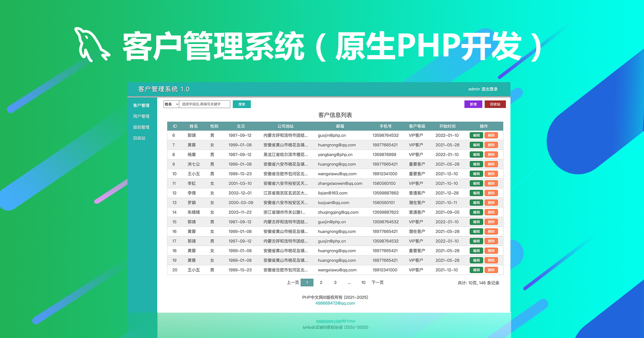Go to page 2 in pagination
Viewport: 644px width, 338px height.
pos(321,283)
